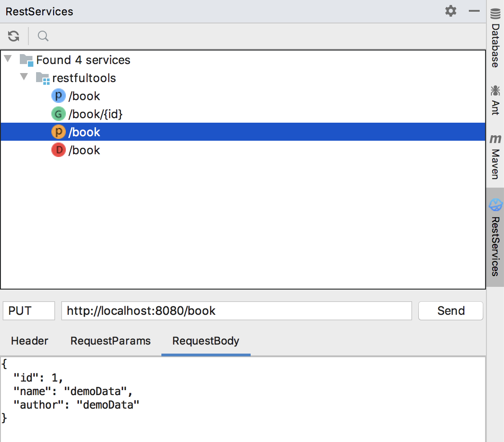Image resolution: width=504 pixels, height=442 pixels.
Task: Click the refresh services icon
Action: 14,36
